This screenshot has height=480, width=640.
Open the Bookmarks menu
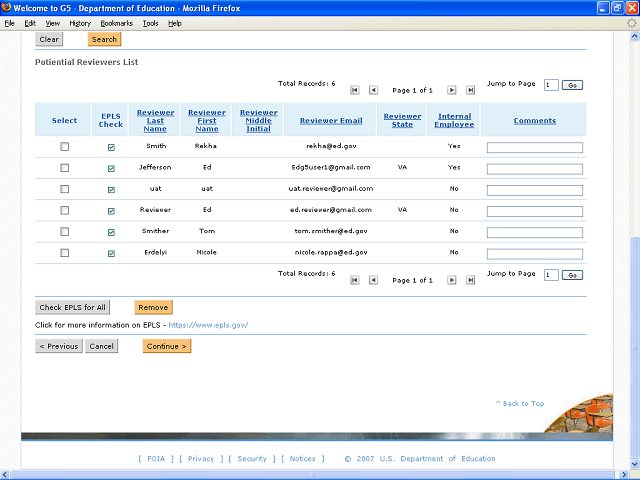[x=116, y=23]
